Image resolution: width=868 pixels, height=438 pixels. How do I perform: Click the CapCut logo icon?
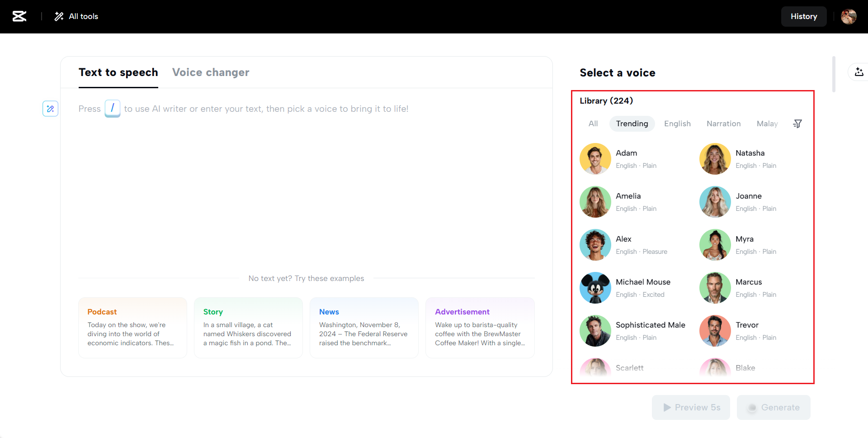pos(19,16)
